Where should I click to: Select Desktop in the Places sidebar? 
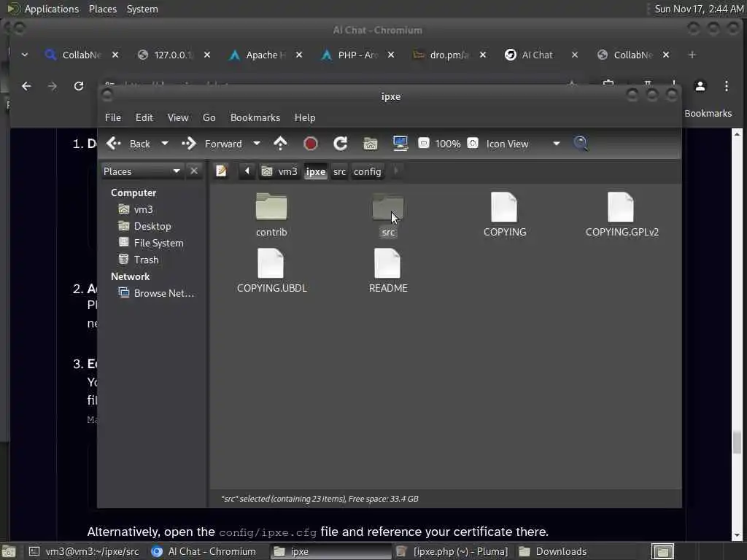153,226
